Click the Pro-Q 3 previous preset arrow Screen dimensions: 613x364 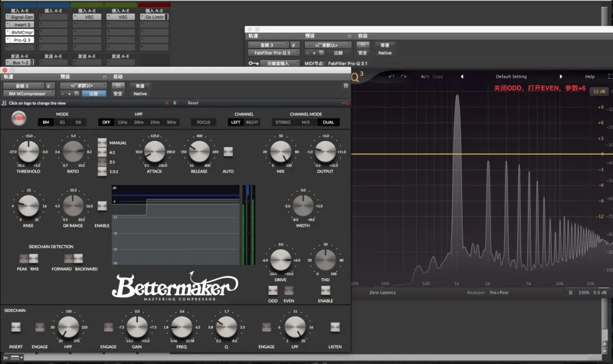pos(462,77)
